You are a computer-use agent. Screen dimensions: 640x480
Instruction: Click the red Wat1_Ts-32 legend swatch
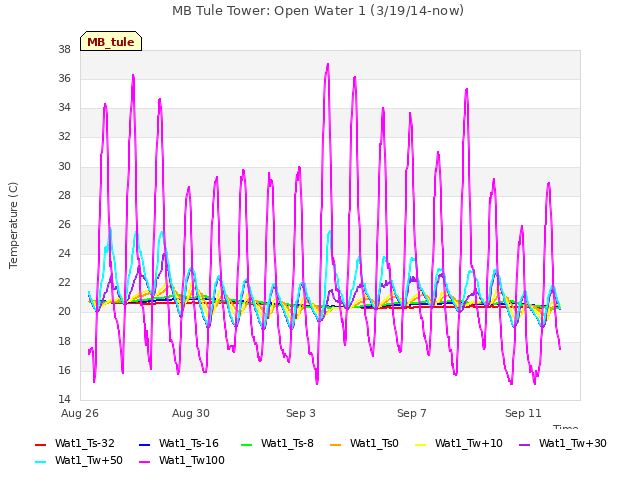point(40,444)
